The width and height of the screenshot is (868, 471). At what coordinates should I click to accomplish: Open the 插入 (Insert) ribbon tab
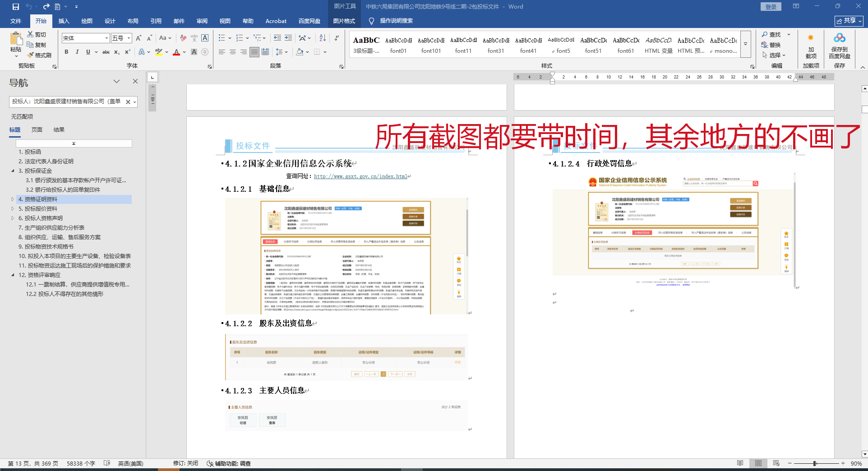tap(64, 21)
